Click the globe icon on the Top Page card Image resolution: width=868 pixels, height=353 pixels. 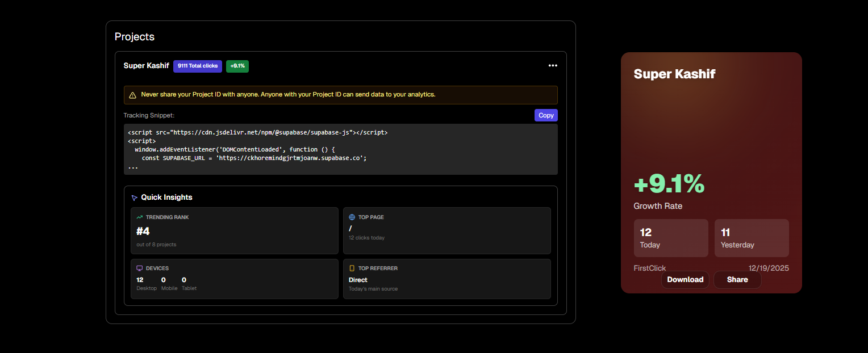click(353, 216)
